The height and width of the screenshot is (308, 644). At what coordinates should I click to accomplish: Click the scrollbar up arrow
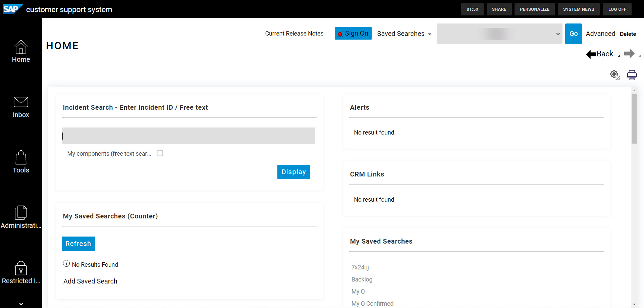[x=634, y=91]
